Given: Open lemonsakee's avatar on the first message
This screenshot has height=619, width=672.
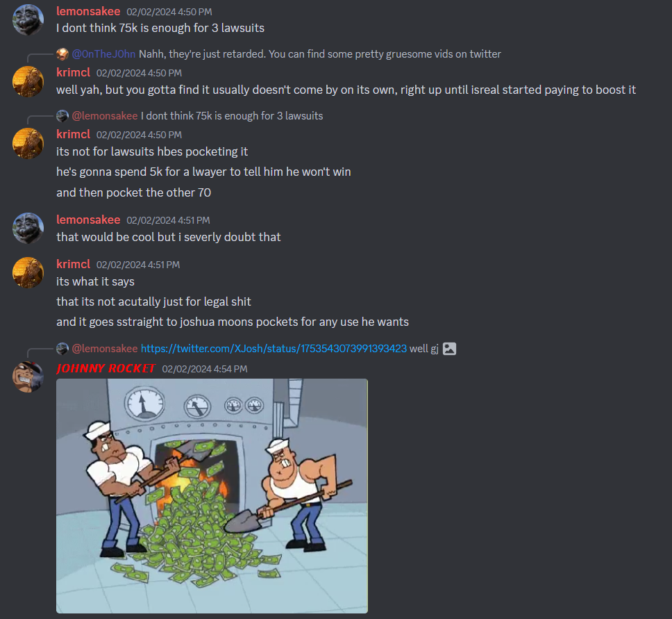Looking at the screenshot, I should (28, 19).
